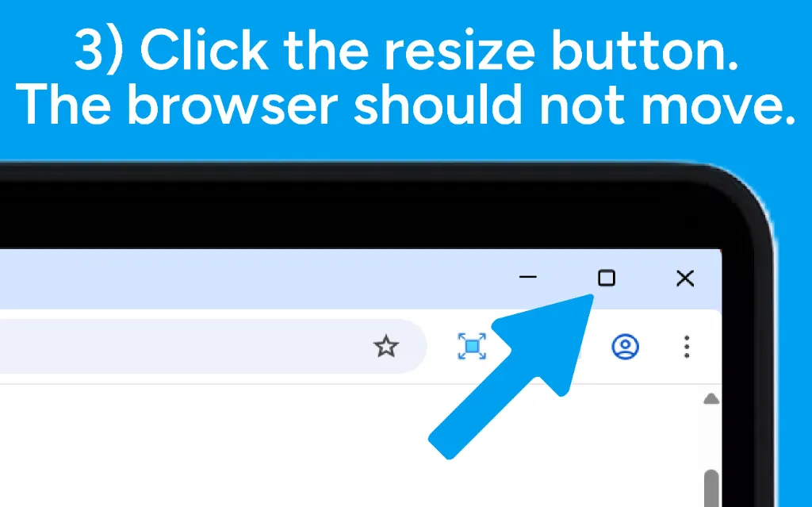
Task: Click "The browser should not move" text
Action: [x=406, y=106]
